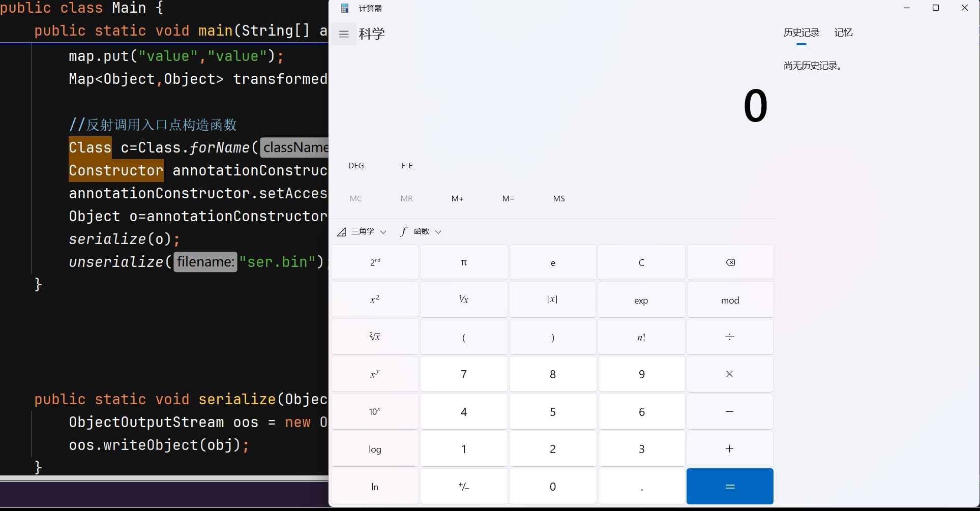
Task: Minimize the calculator window
Action: click(x=907, y=8)
